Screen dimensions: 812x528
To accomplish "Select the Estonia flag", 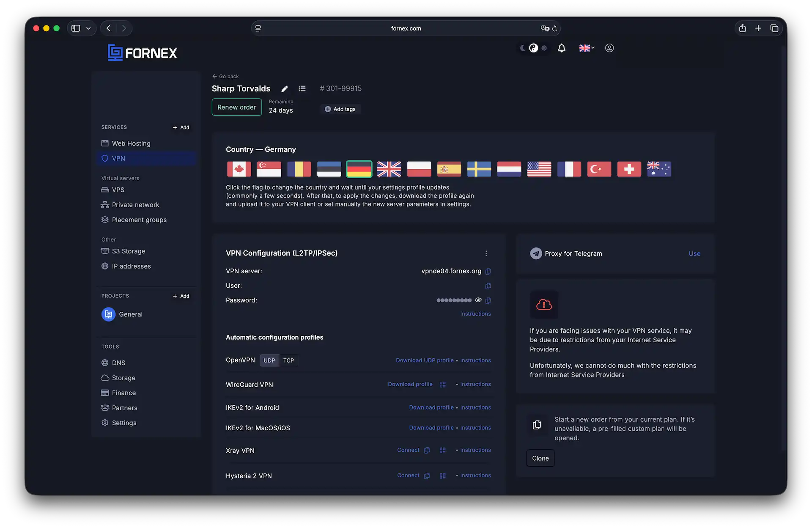I will (x=329, y=169).
